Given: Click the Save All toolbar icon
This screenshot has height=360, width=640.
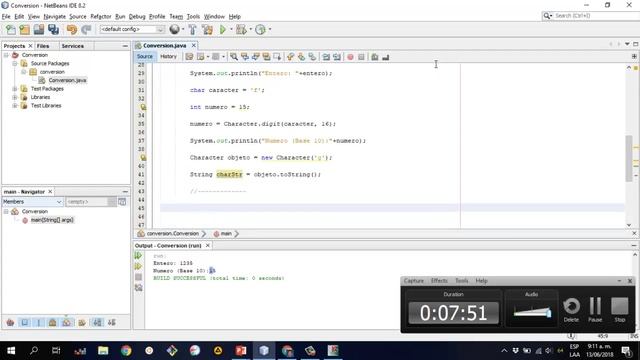Looking at the screenshot, I should (x=53, y=29).
